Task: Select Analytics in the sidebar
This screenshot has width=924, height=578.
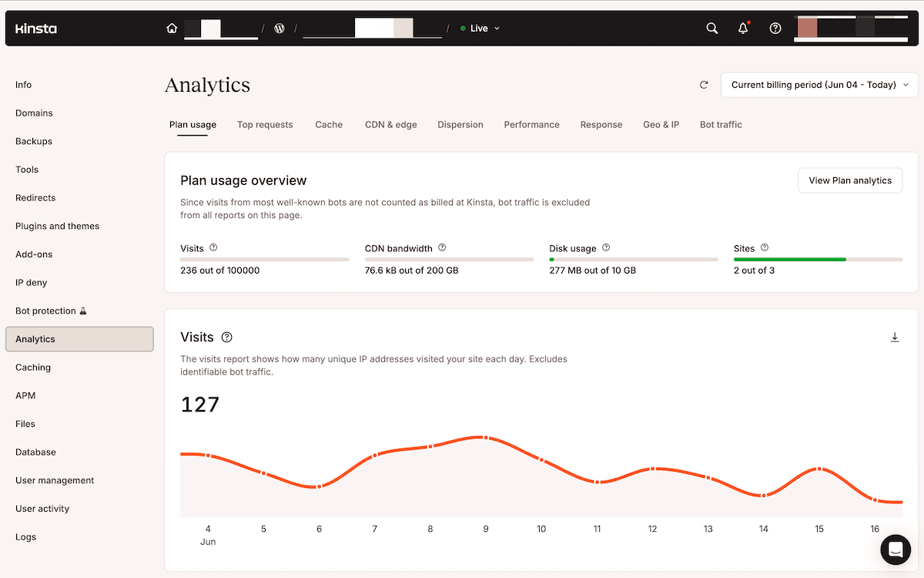Action: 79,339
